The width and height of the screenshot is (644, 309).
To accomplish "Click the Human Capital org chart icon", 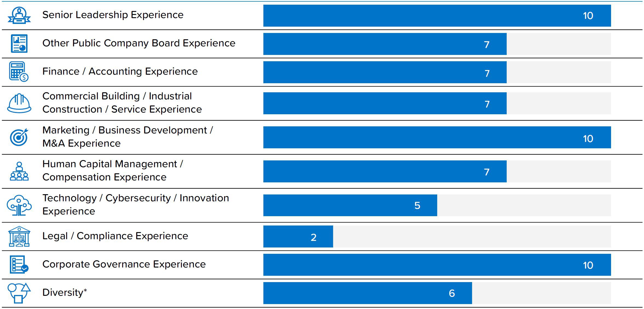I will click(x=19, y=171).
